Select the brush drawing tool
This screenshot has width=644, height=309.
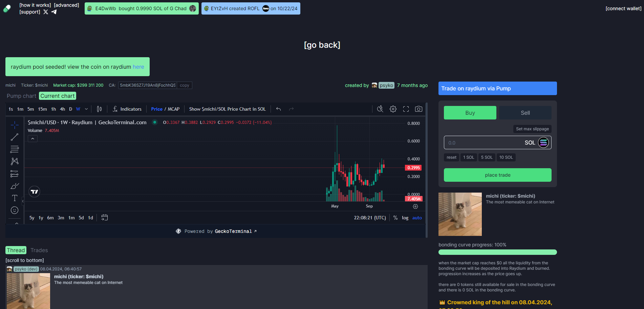click(x=15, y=186)
